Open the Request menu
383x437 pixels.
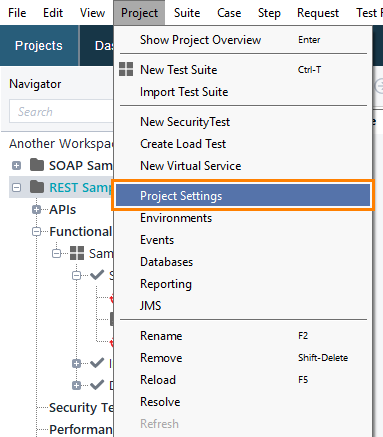[x=318, y=13]
